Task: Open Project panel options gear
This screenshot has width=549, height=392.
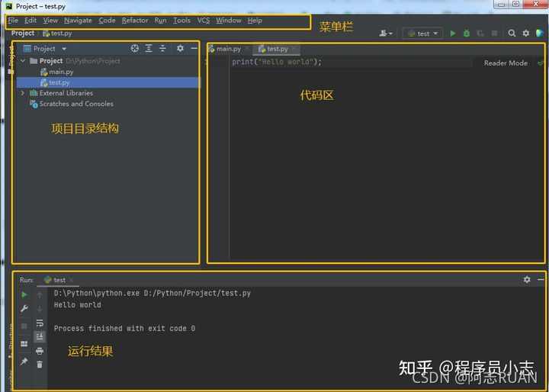Action: pos(180,48)
